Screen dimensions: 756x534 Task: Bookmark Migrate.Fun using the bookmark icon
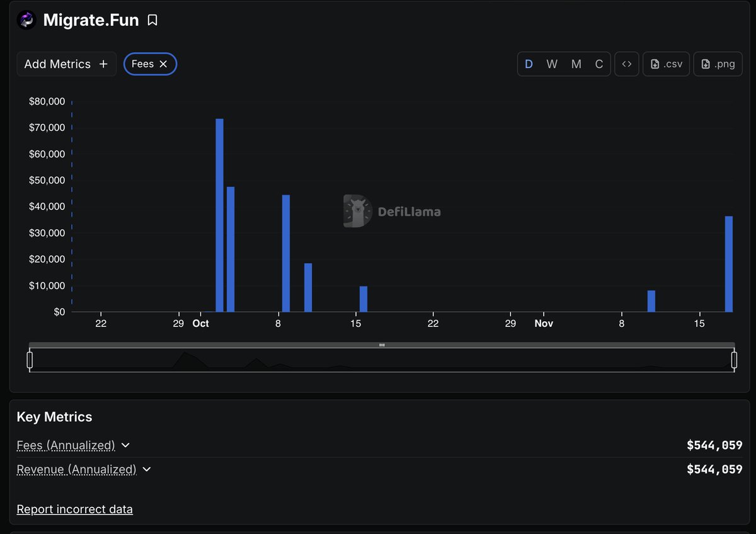[x=152, y=20]
